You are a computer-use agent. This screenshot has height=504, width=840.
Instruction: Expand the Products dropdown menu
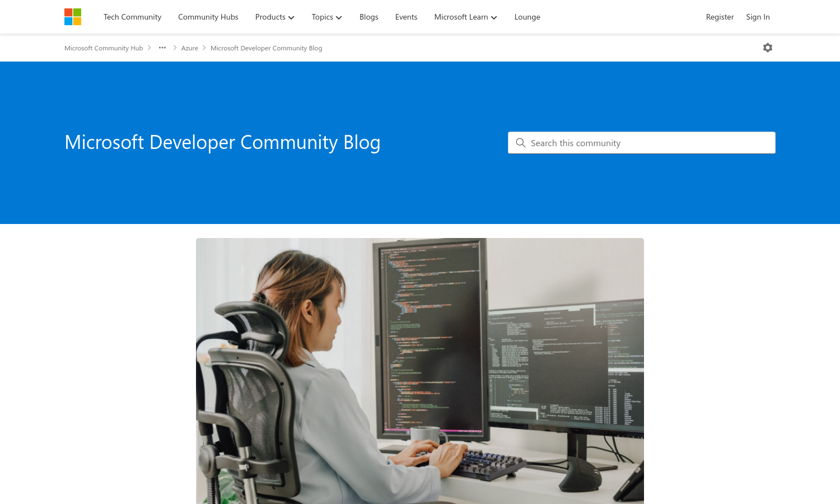coord(274,17)
